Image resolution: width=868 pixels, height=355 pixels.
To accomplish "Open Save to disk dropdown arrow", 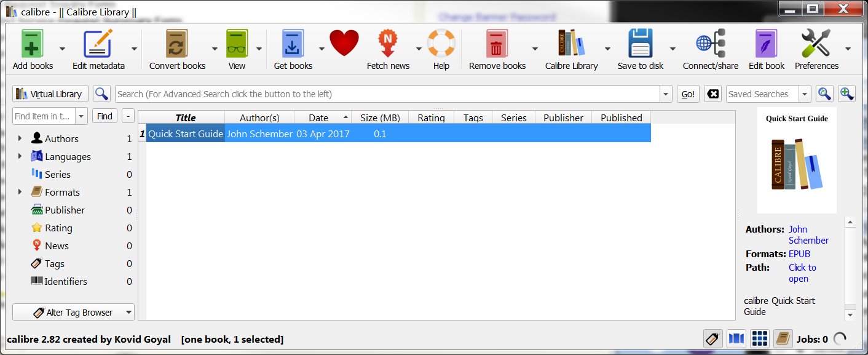I will (673, 49).
